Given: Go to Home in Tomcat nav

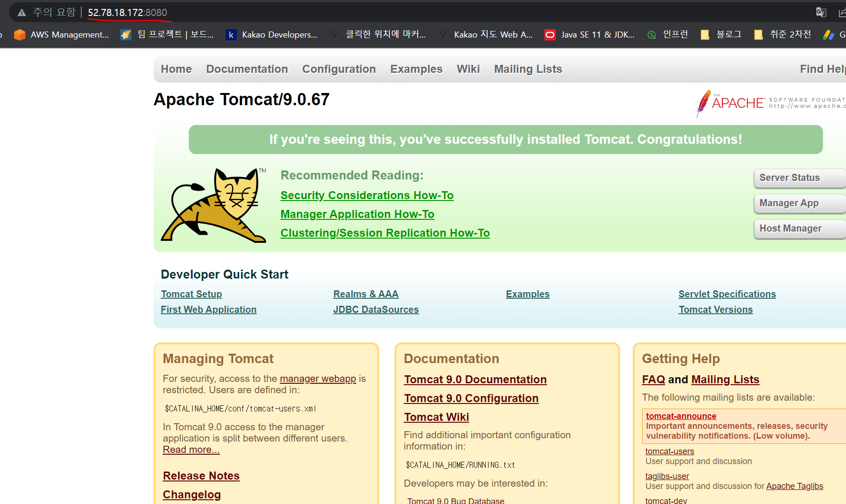Looking at the screenshot, I should [x=176, y=69].
